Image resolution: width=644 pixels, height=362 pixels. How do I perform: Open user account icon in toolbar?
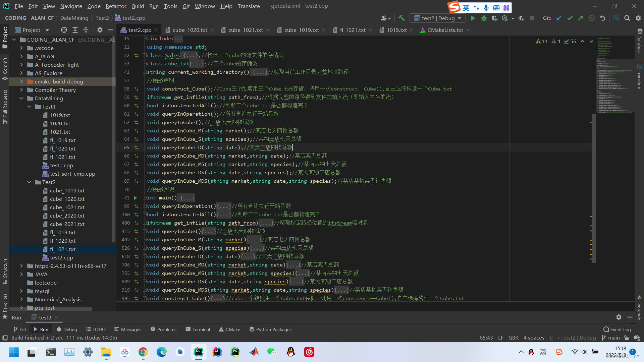(x=386, y=18)
